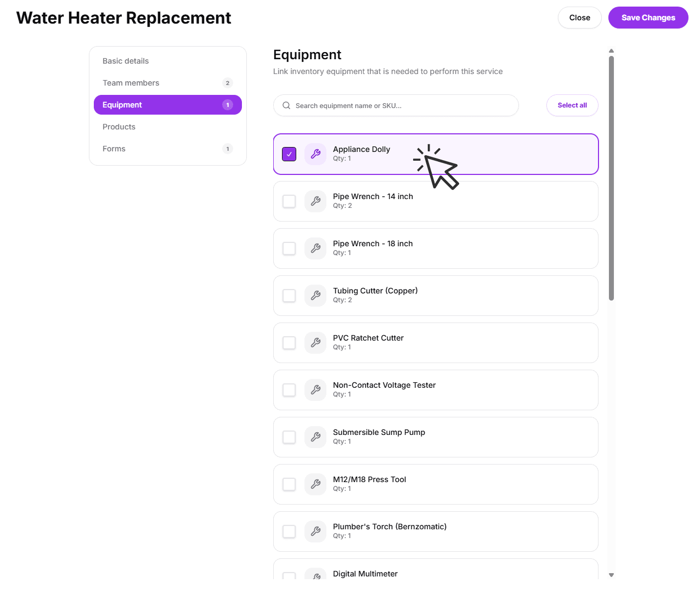
Task: Click the Select all link
Action: (572, 105)
